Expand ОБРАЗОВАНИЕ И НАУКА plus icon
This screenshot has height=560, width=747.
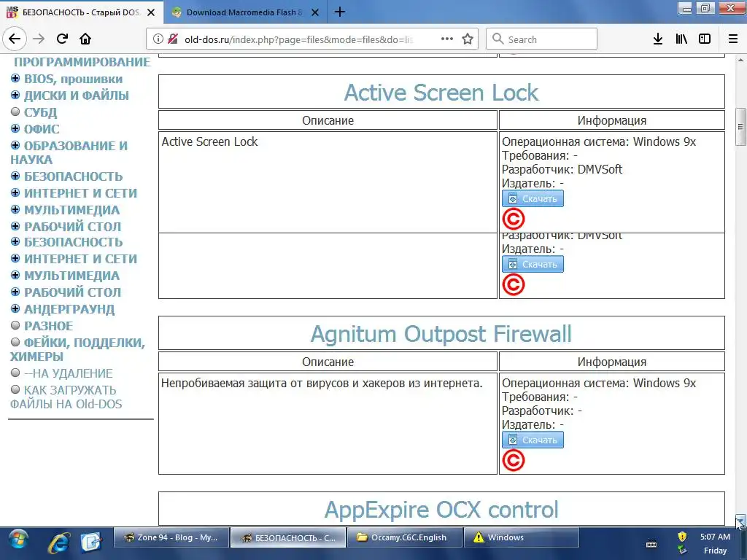tap(15, 145)
